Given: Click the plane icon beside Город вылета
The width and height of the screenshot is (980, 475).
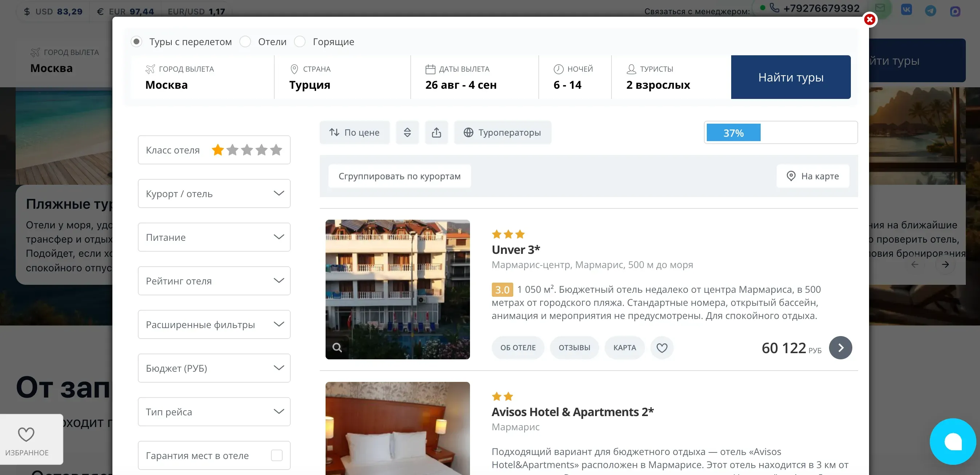Looking at the screenshot, I should pyautogui.click(x=150, y=69).
